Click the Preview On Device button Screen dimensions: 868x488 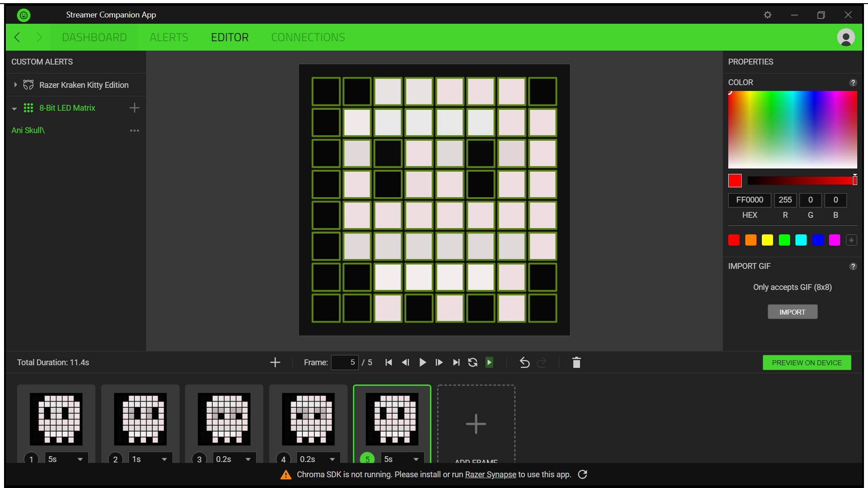(x=806, y=362)
